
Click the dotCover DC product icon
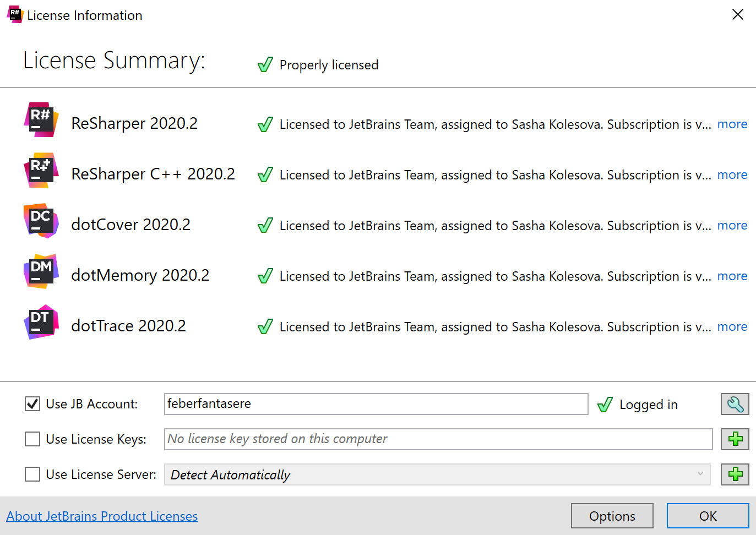coord(41,221)
